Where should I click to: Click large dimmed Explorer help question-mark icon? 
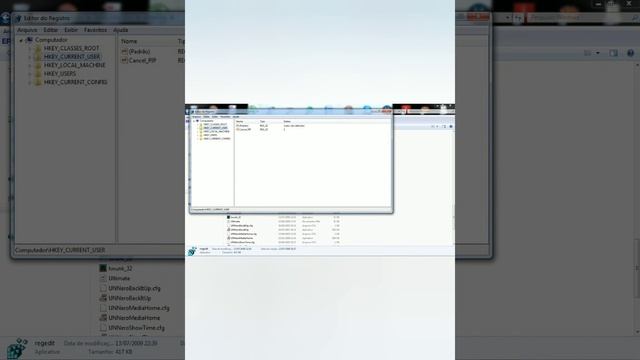(x=630, y=53)
